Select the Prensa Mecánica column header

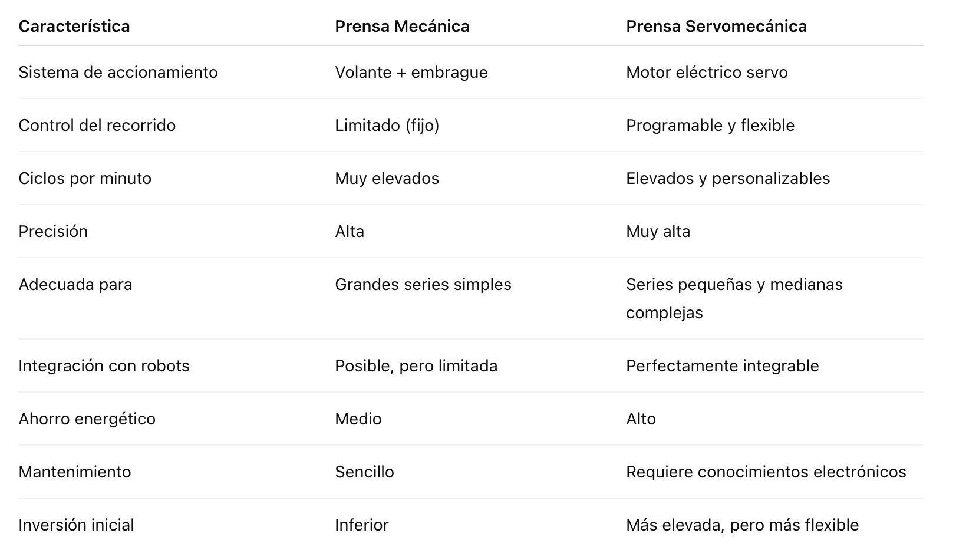click(x=402, y=27)
